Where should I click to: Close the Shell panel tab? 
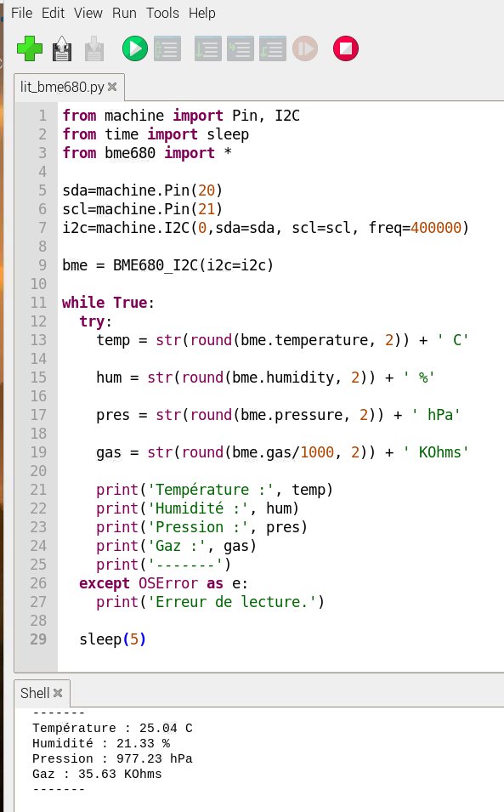[58, 693]
